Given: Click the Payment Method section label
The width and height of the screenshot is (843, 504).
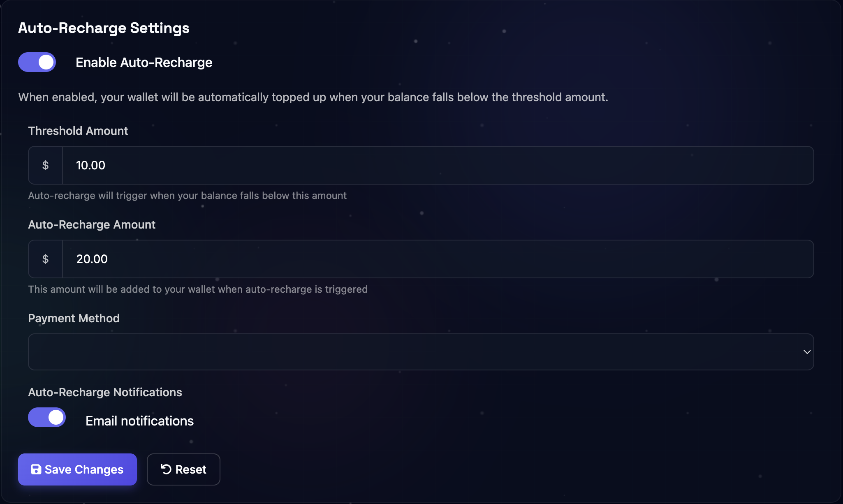Looking at the screenshot, I should pos(74,318).
